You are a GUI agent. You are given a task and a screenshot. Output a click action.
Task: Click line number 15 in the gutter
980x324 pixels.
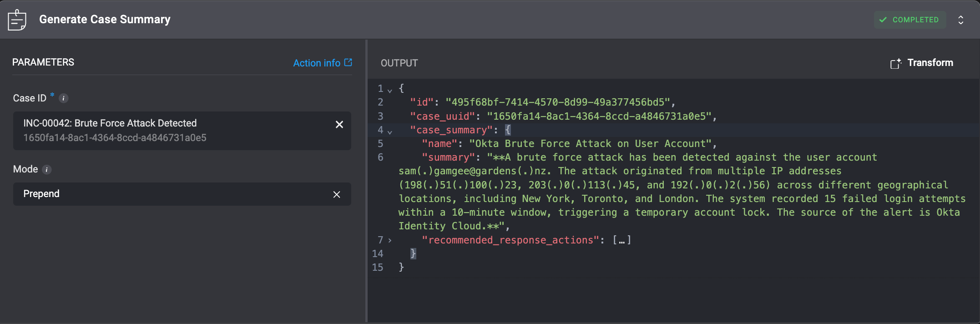378,268
